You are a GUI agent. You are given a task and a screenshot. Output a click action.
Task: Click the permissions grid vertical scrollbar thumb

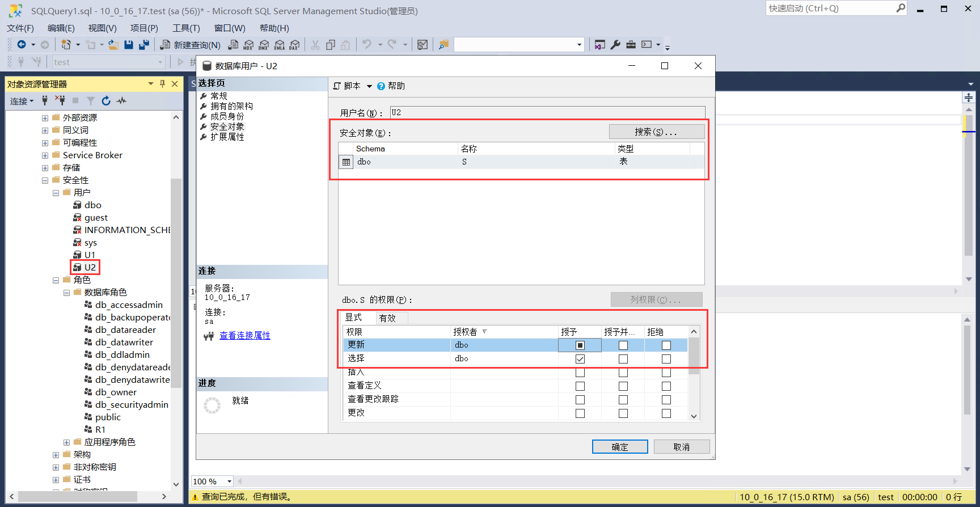pos(694,356)
